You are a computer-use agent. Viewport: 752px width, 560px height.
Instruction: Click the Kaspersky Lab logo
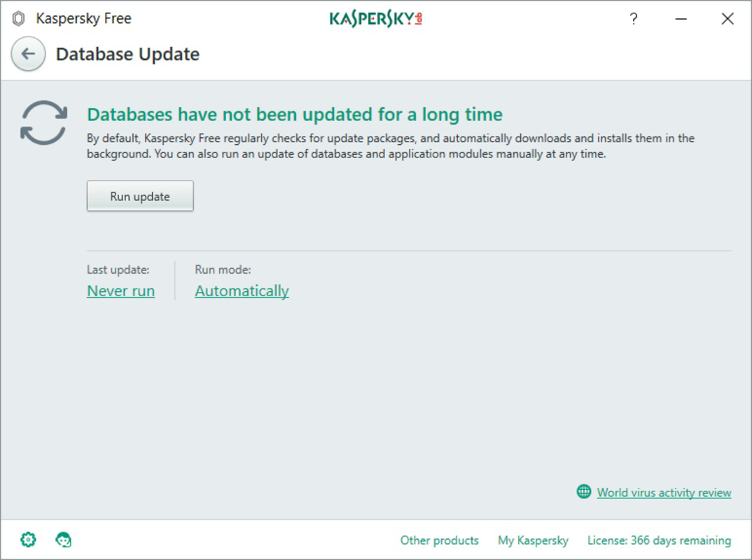tap(375, 19)
